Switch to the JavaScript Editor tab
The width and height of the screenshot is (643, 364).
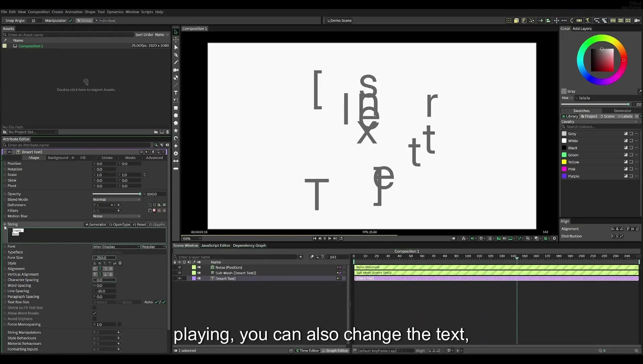coord(215,246)
